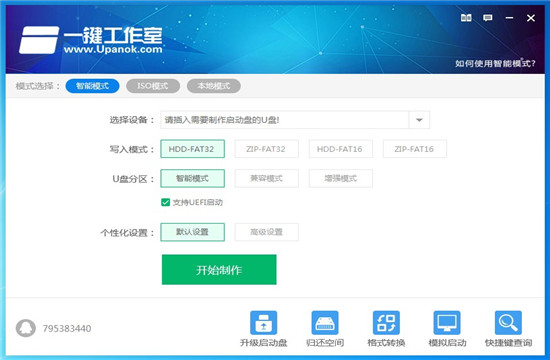Select HDD-FAT32 write mode
550x360 pixels.
tap(192, 149)
